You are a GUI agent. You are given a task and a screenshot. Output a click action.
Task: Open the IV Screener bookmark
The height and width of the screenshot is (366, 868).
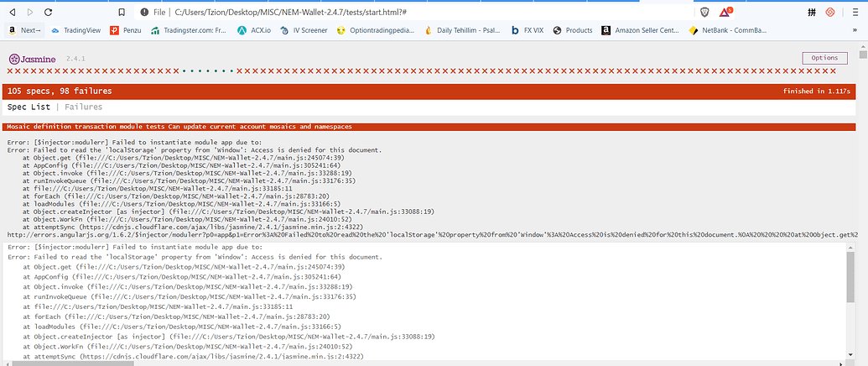click(304, 30)
